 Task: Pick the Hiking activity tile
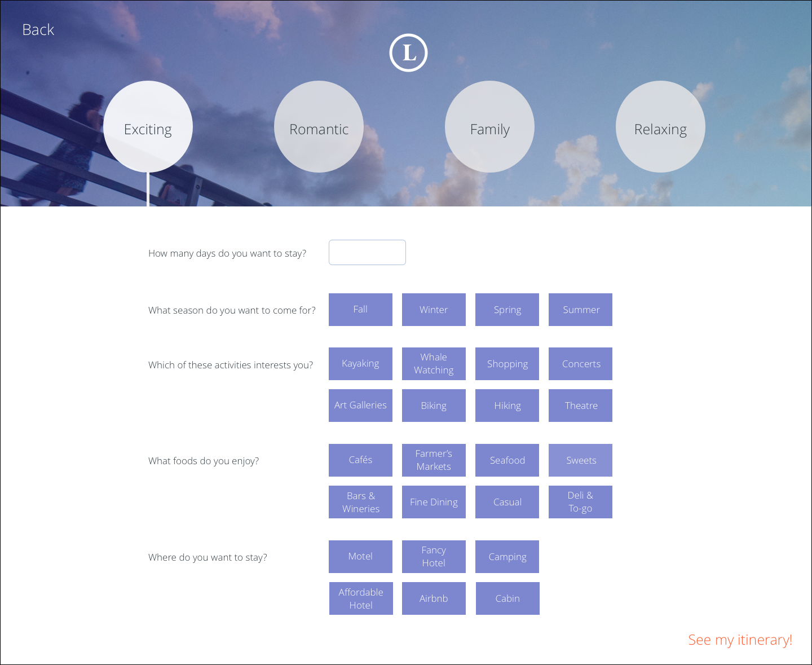click(507, 406)
